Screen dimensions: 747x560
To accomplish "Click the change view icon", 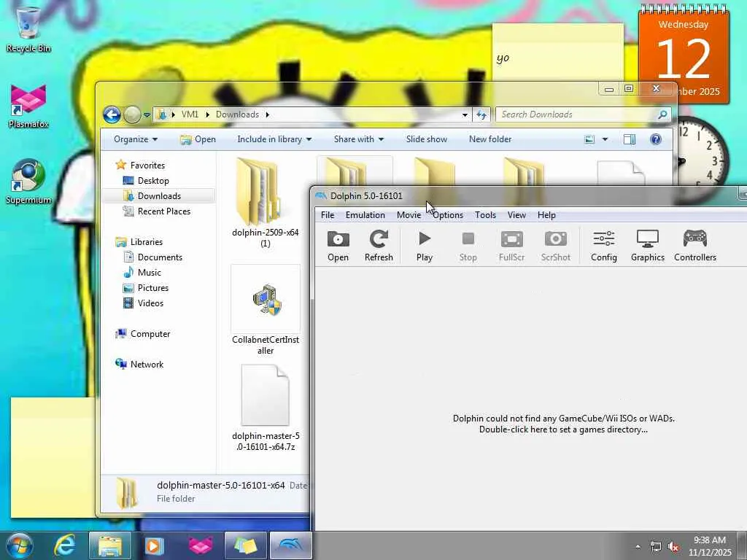I will [x=589, y=139].
